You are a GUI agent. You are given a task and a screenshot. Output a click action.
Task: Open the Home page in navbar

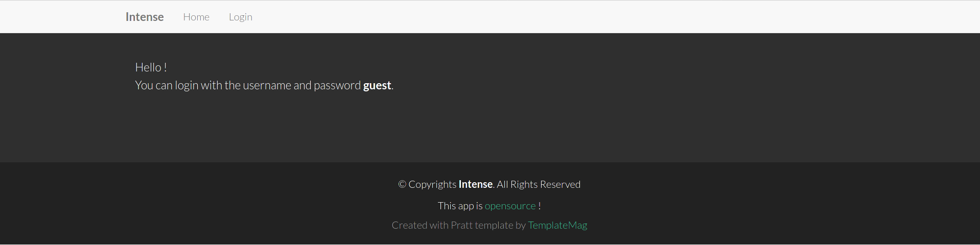tap(196, 17)
